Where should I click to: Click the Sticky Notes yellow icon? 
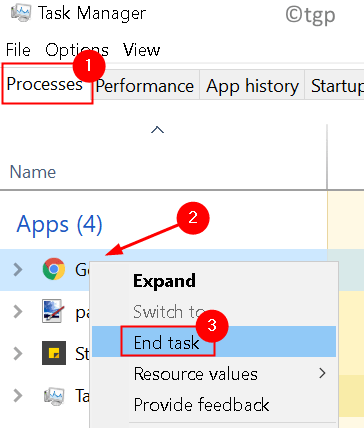point(54,353)
